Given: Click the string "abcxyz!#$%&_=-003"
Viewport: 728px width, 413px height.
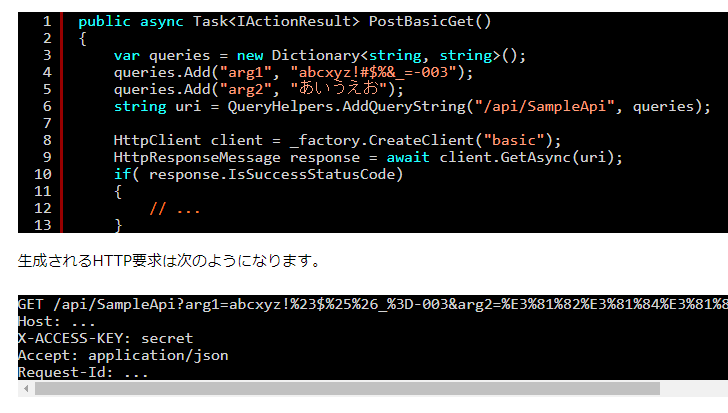Looking at the screenshot, I should [x=373, y=72].
